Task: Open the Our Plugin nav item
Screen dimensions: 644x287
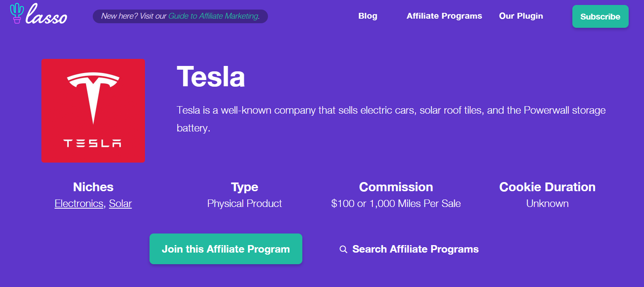Action: pyautogui.click(x=521, y=16)
